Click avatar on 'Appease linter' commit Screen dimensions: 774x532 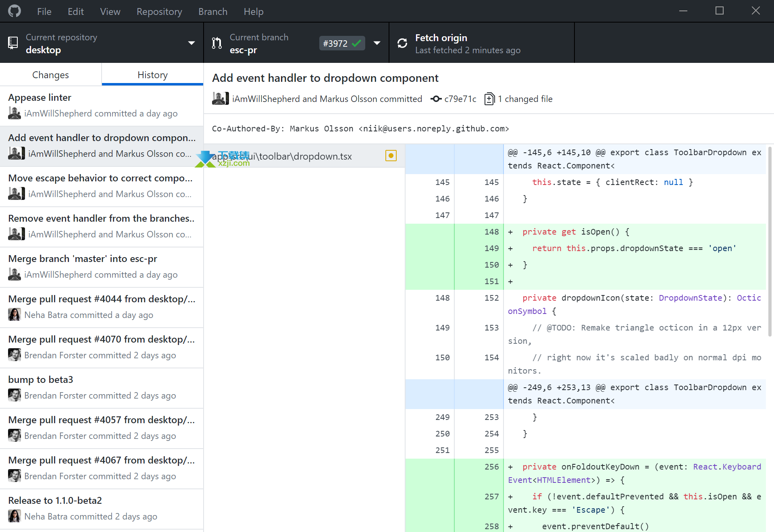point(15,113)
